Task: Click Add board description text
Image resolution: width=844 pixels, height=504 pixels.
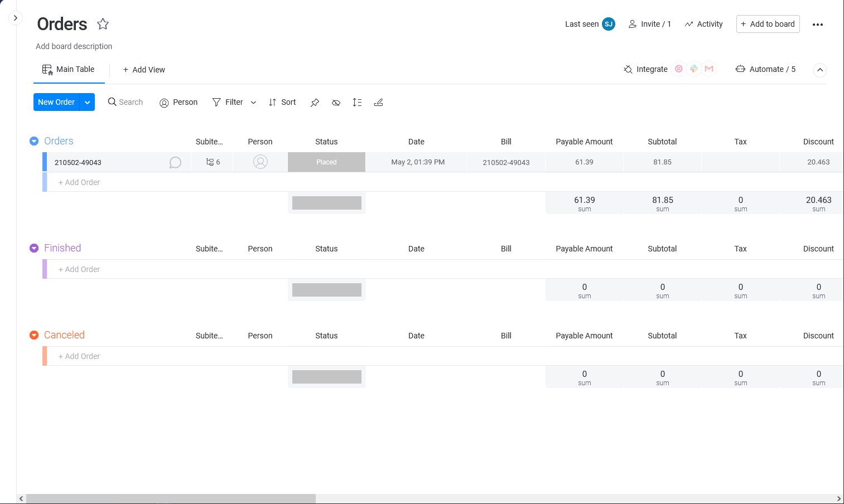Action: coord(74,46)
